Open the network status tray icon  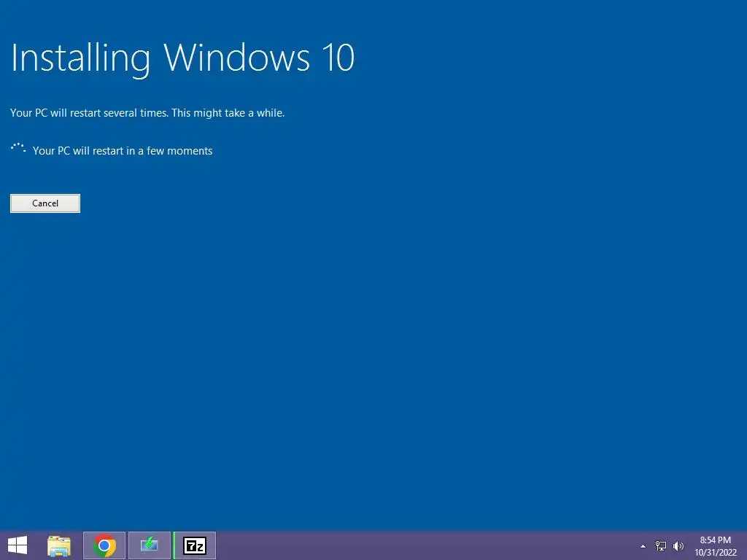point(661,546)
